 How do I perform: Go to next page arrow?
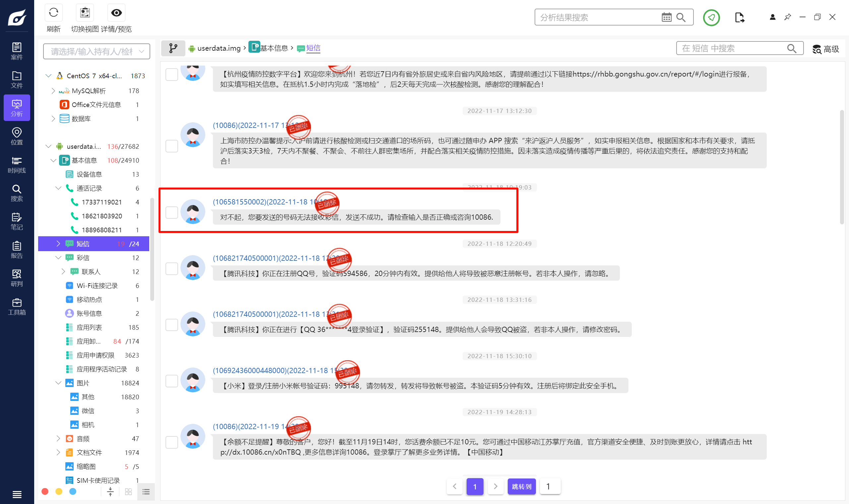(495, 486)
